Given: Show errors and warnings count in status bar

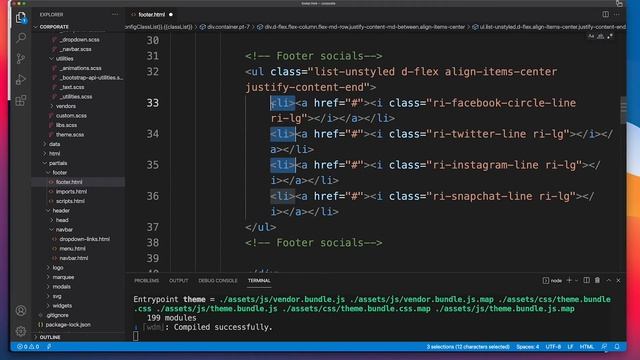Looking at the screenshot, I should [28, 347].
